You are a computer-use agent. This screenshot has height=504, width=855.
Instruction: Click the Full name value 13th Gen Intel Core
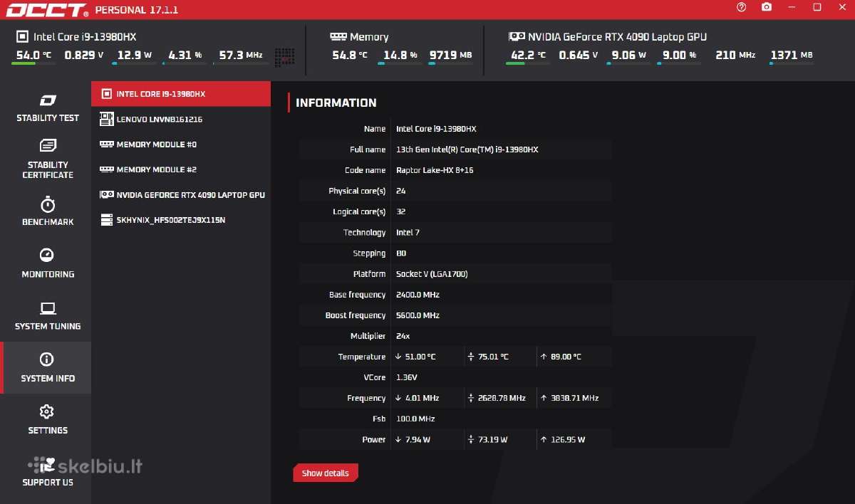pyautogui.click(x=467, y=149)
